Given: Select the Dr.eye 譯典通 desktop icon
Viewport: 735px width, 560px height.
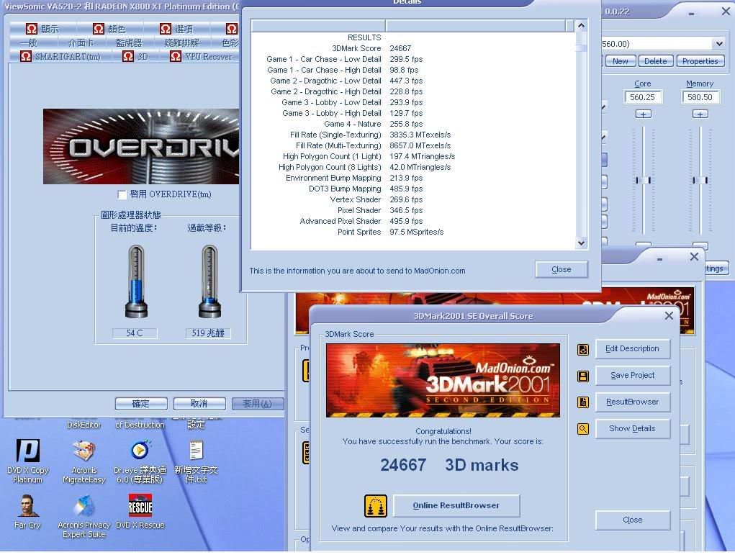Looking at the screenshot, I should click(x=140, y=460).
